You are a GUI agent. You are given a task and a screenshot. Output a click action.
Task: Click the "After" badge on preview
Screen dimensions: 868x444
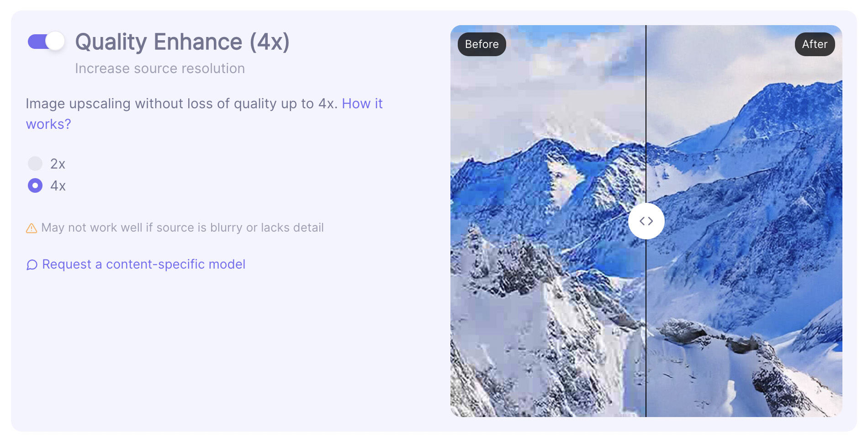coord(815,44)
